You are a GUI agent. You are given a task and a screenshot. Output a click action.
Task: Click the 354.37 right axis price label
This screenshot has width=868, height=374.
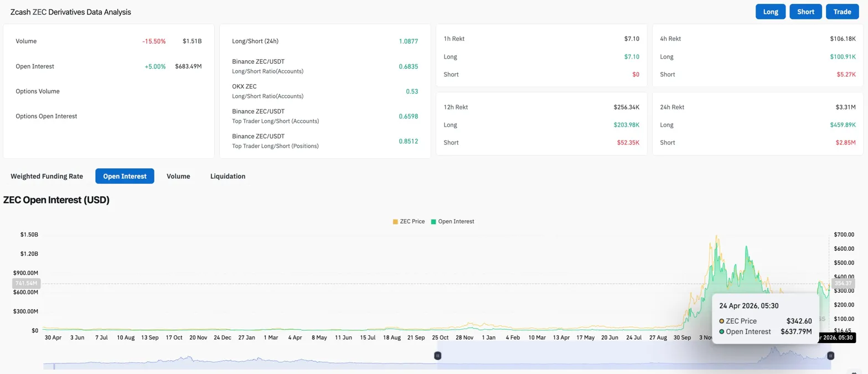[845, 283]
